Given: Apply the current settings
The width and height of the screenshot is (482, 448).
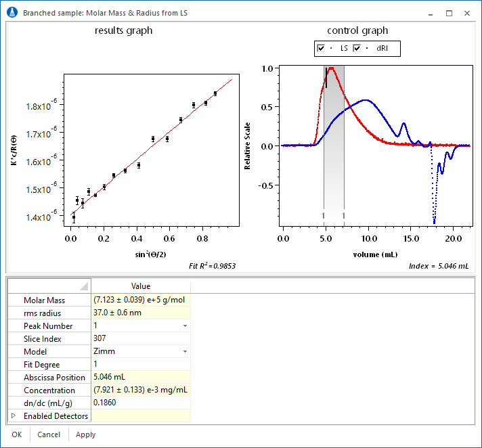Looking at the screenshot, I should click(86, 434).
